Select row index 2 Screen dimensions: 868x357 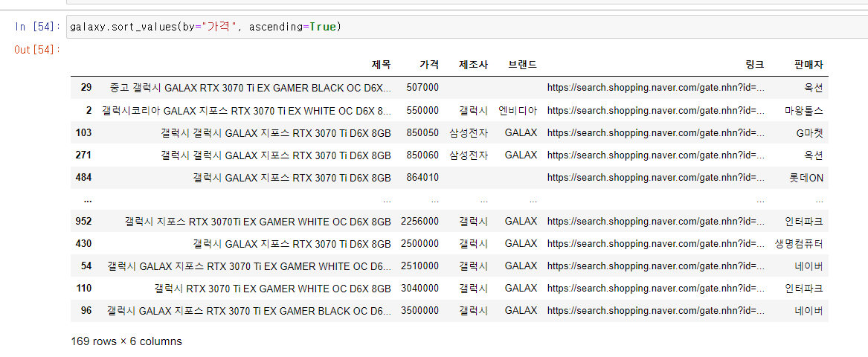coord(89,110)
